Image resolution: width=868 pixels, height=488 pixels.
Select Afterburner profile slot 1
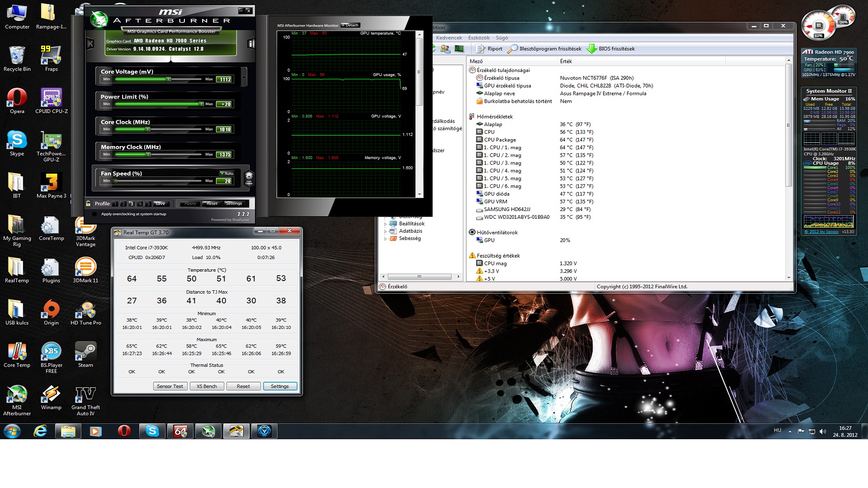pos(115,204)
